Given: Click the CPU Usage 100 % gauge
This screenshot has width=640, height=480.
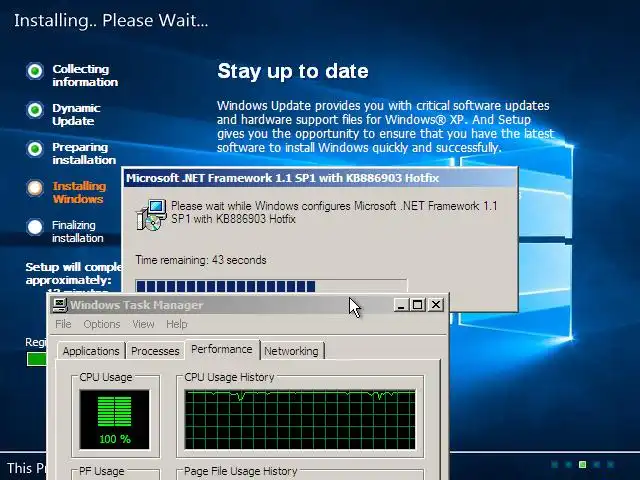Looking at the screenshot, I should (115, 420).
